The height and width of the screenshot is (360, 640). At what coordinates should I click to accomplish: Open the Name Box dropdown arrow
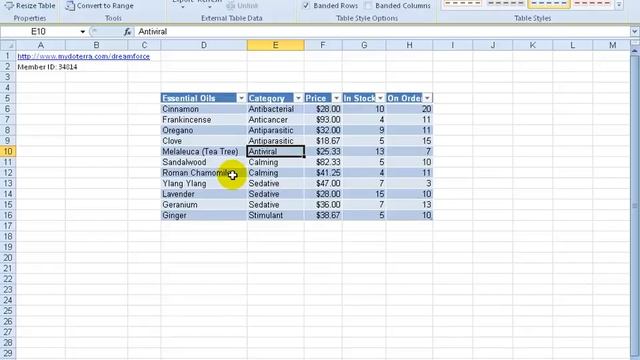82,32
